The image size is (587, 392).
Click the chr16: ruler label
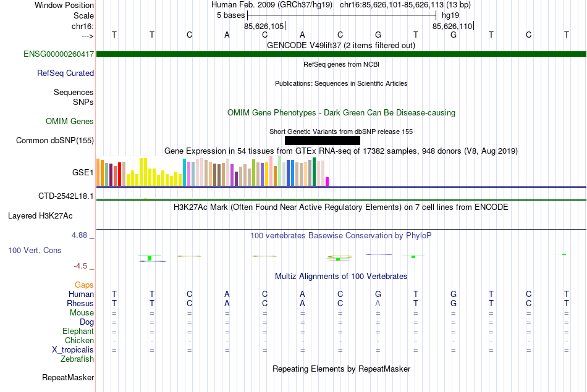(x=82, y=26)
